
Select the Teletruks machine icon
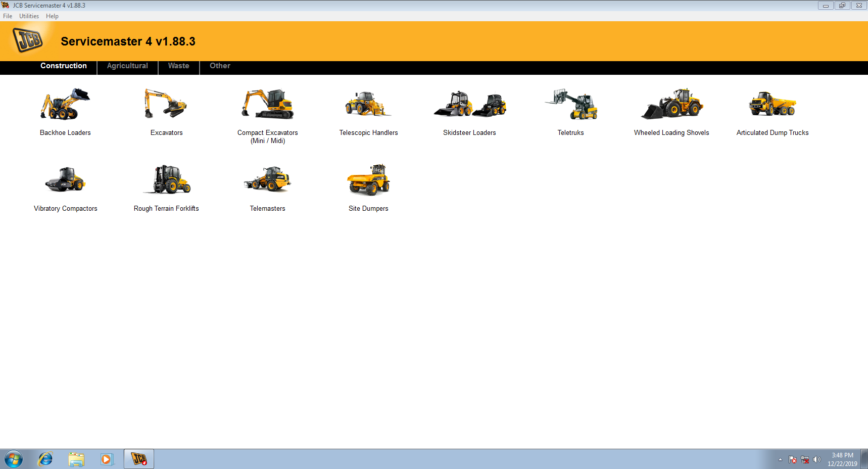pyautogui.click(x=571, y=104)
